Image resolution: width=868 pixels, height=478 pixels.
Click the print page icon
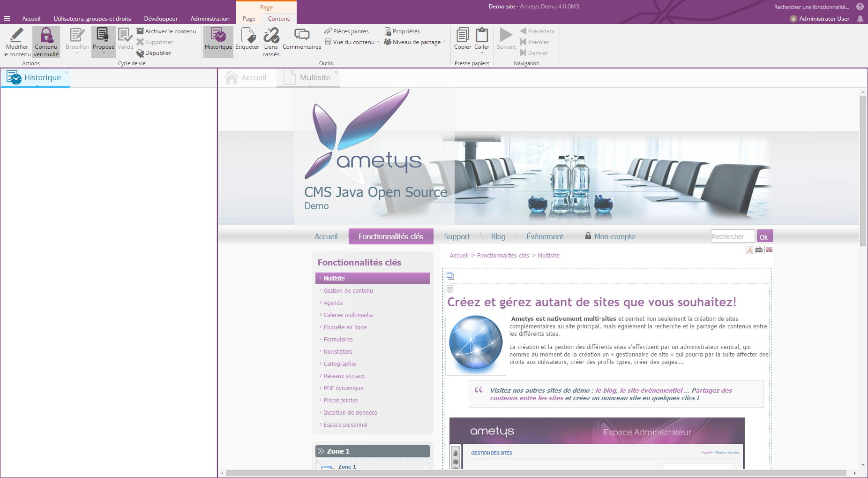[x=759, y=250]
